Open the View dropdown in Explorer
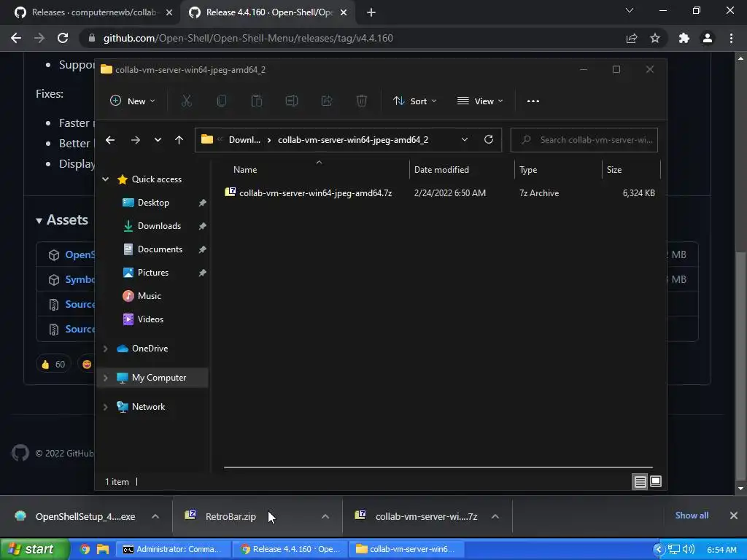The height and width of the screenshot is (560, 747). click(480, 101)
